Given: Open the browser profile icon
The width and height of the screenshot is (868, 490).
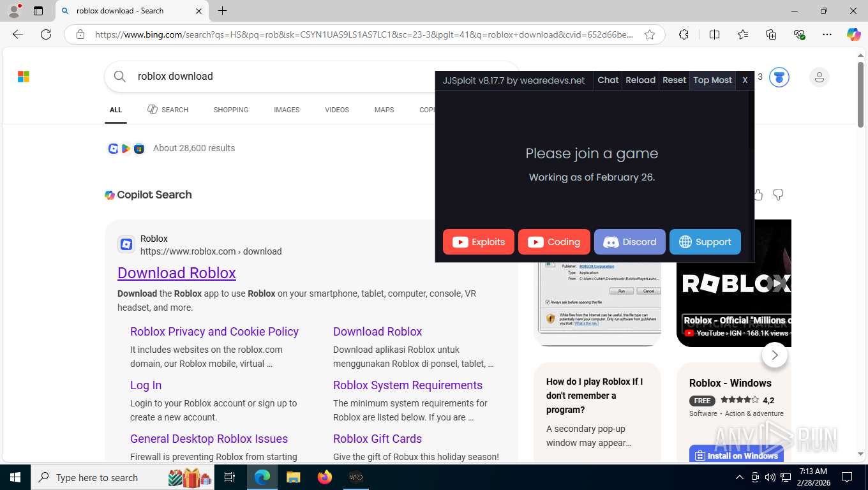Looking at the screenshot, I should 14,11.
